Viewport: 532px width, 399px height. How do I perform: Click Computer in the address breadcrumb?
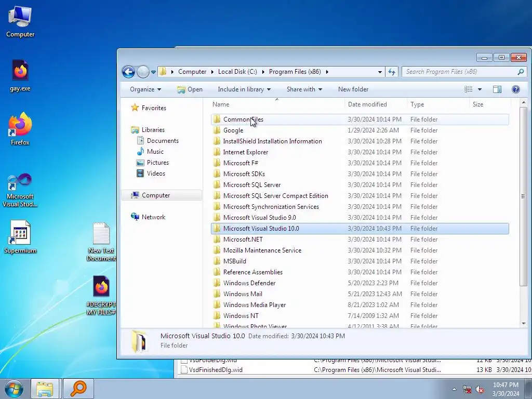(192, 72)
